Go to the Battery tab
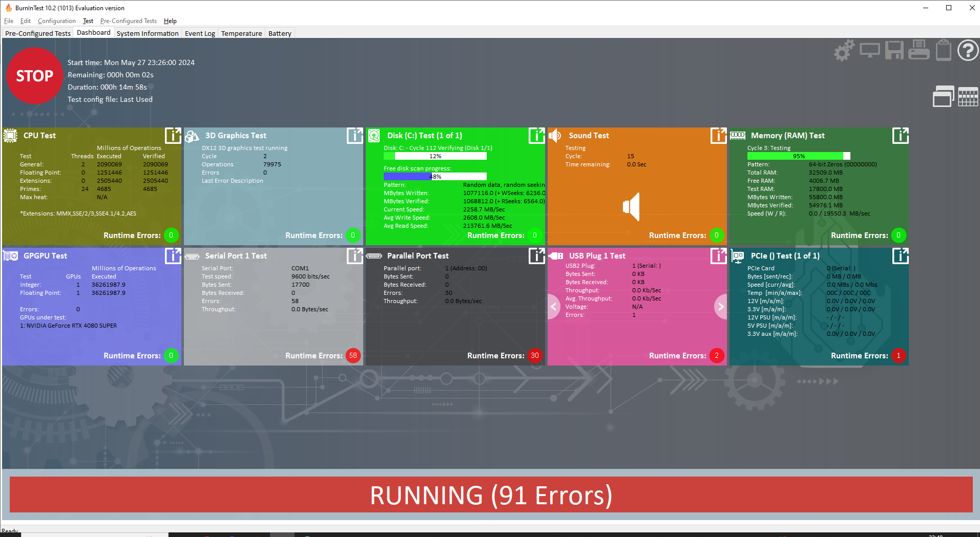 [x=280, y=33]
